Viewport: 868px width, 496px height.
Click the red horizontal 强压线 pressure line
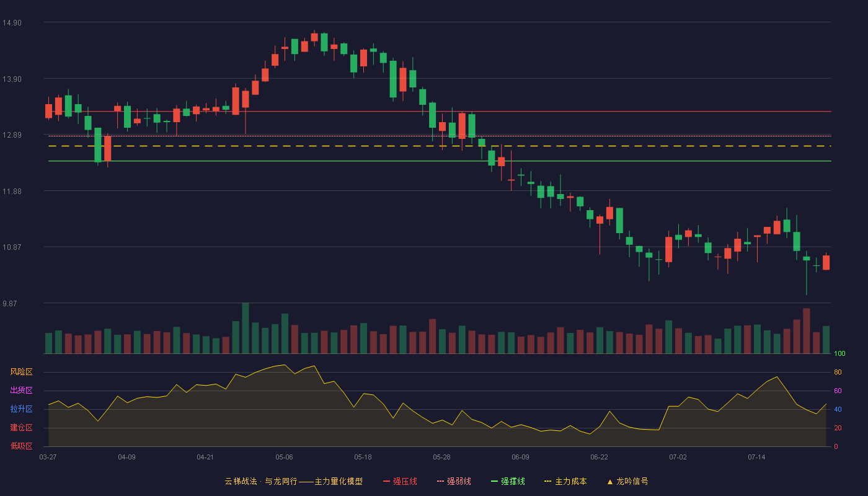click(440, 112)
